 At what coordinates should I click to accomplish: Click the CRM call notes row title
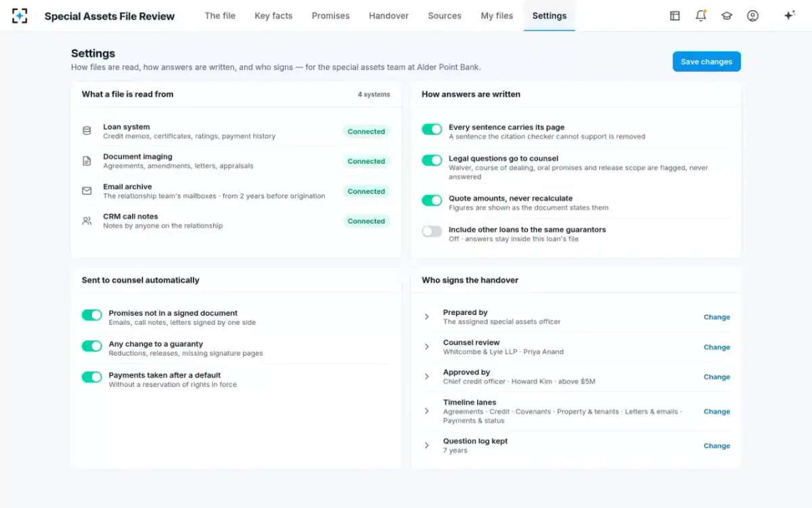tap(131, 216)
